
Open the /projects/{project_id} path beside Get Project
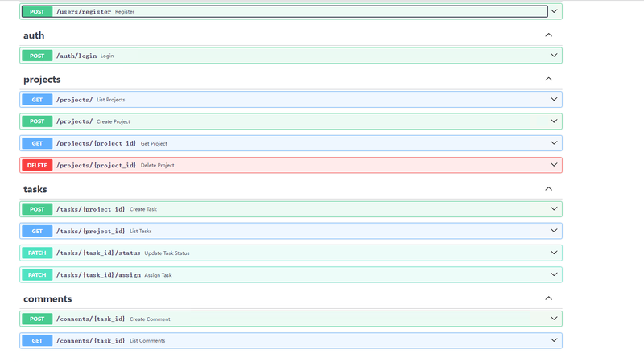pos(96,143)
